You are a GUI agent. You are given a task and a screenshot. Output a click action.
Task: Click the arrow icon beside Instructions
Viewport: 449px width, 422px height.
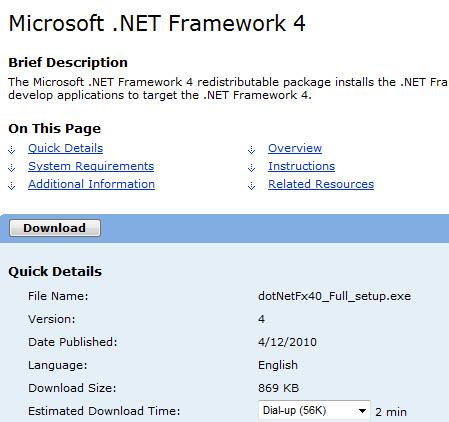[252, 168]
